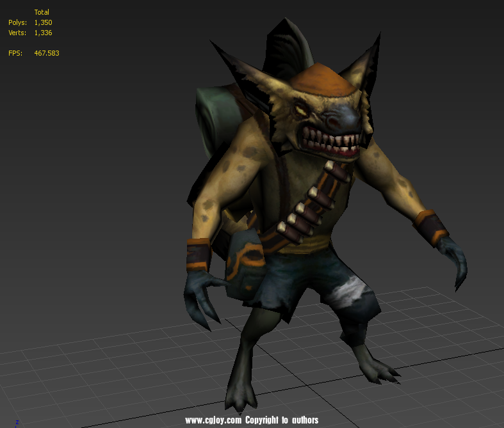Click the FPS value 467.583
The height and width of the screenshot is (428, 504).
(x=46, y=53)
